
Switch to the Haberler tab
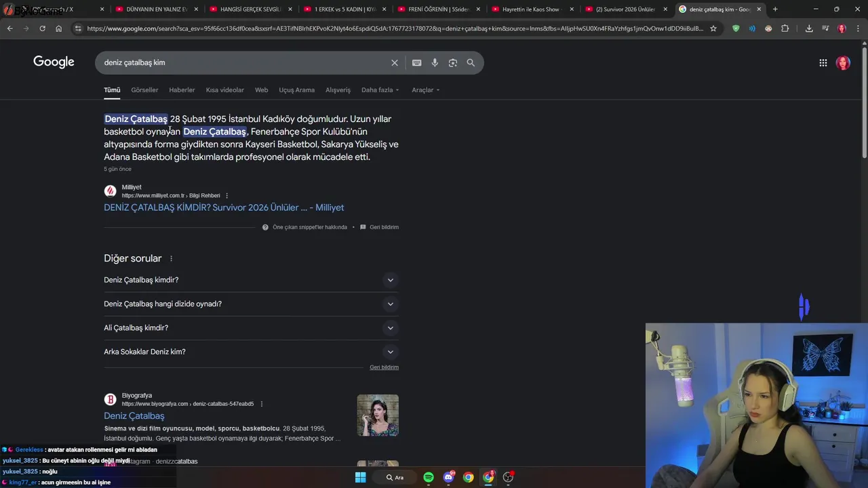[x=182, y=90]
